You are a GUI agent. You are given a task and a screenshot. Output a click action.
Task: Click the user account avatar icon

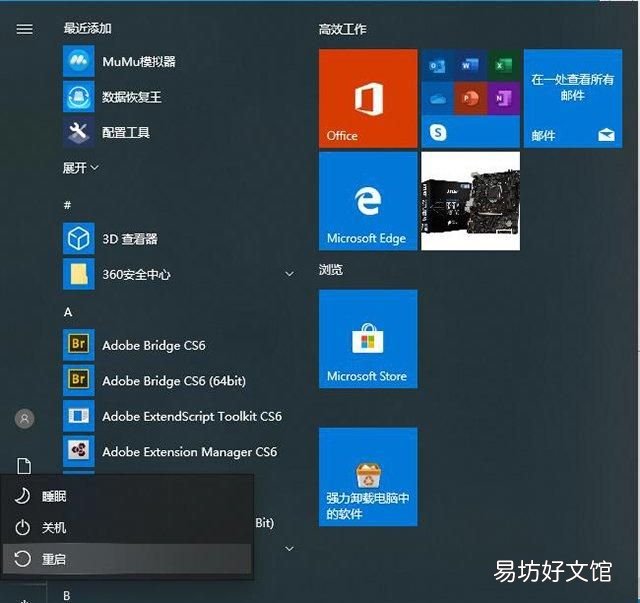click(x=24, y=418)
